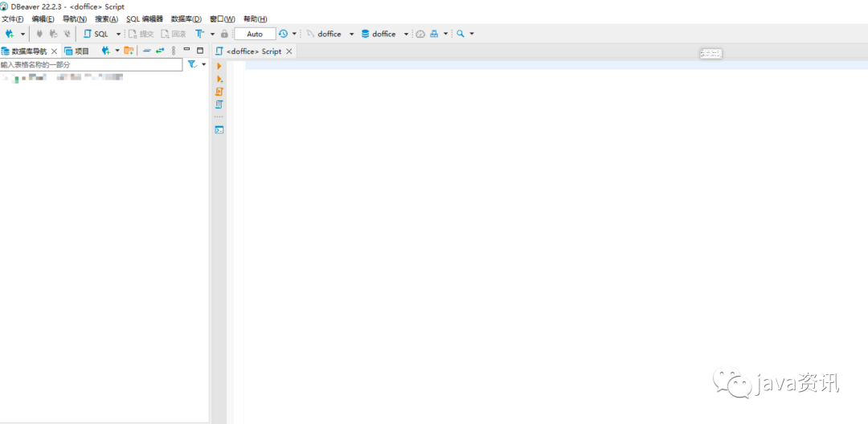Click the table name filter input field
Screen dimensions: 868x424
91,65
